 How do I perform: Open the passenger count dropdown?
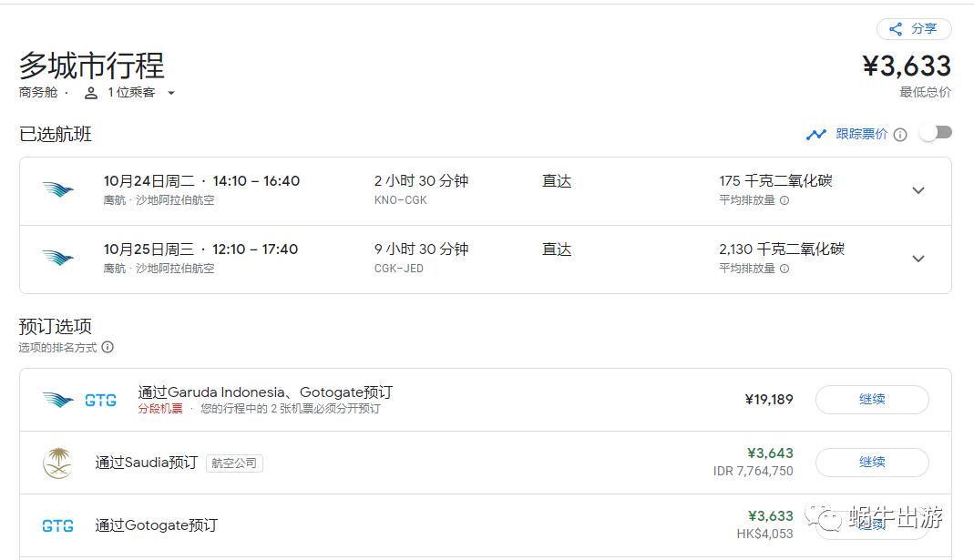(172, 92)
